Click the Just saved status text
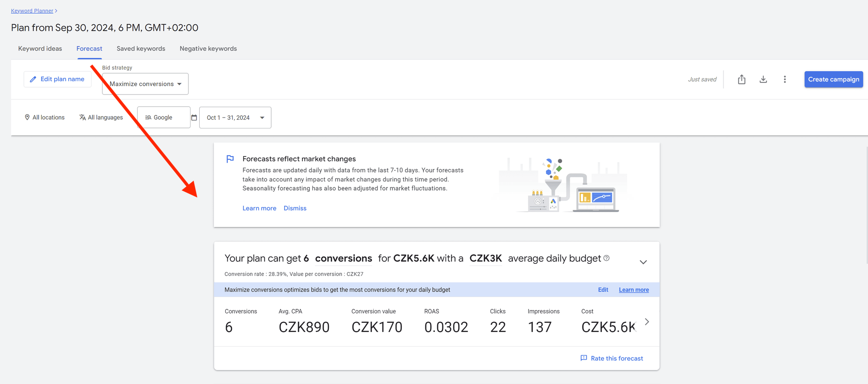Image resolution: width=868 pixels, height=384 pixels. [x=702, y=79]
